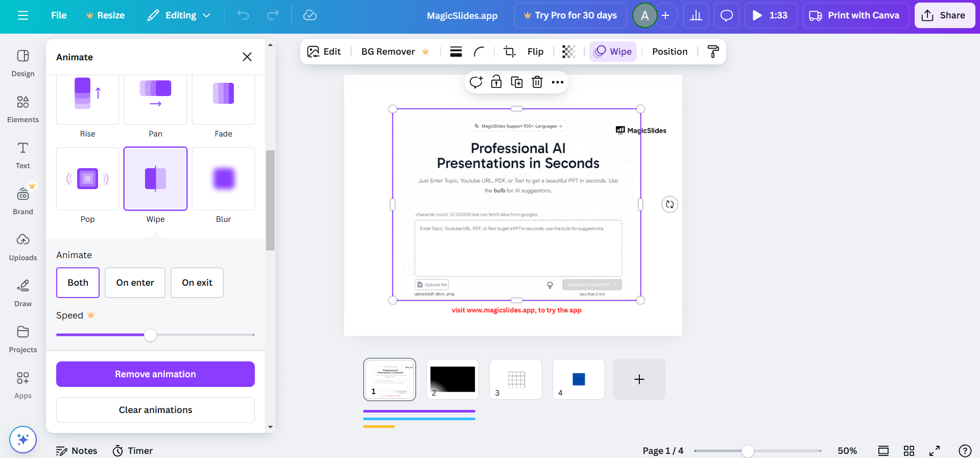Select the border style lines icon

pos(456,52)
